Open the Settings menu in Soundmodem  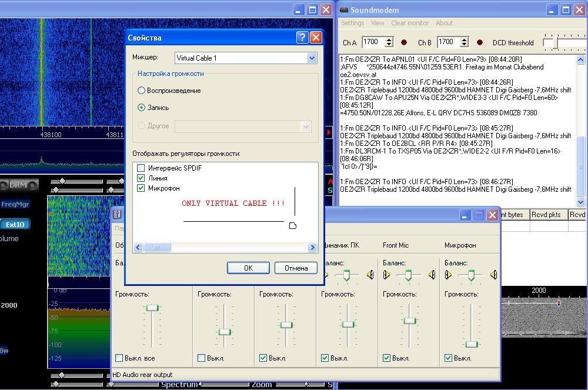point(353,23)
